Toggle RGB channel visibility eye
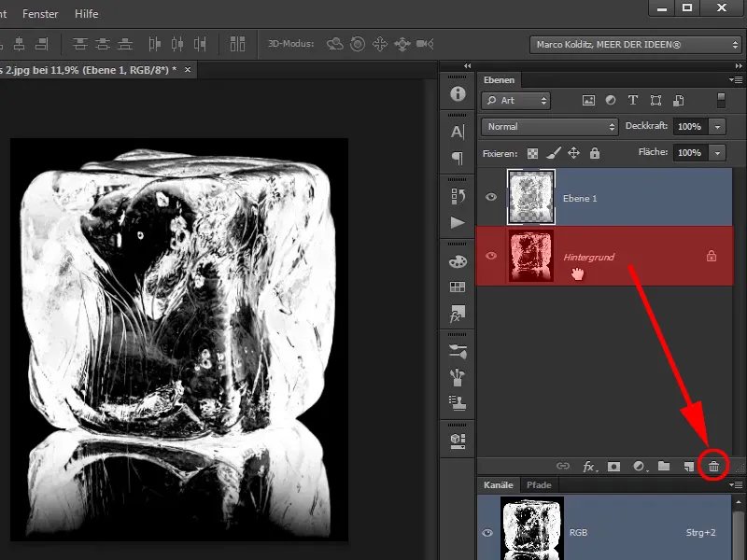Image resolution: width=747 pixels, height=560 pixels. (486, 533)
